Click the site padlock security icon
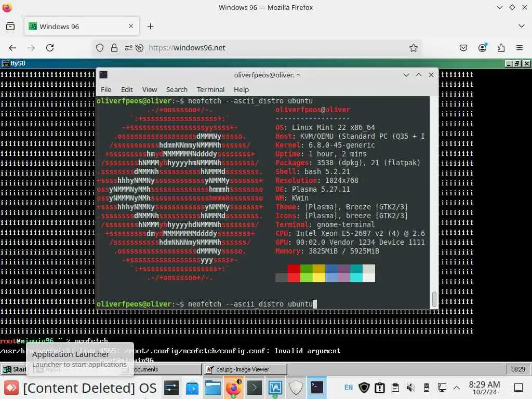Image resolution: width=532 pixels, height=399 pixels. click(x=114, y=48)
